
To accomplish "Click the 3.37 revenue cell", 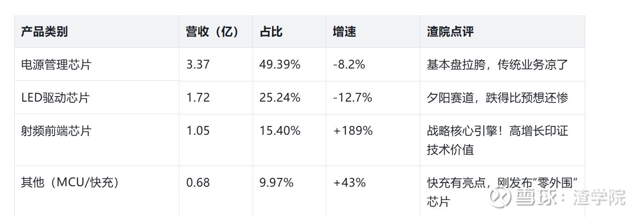I will point(198,64).
